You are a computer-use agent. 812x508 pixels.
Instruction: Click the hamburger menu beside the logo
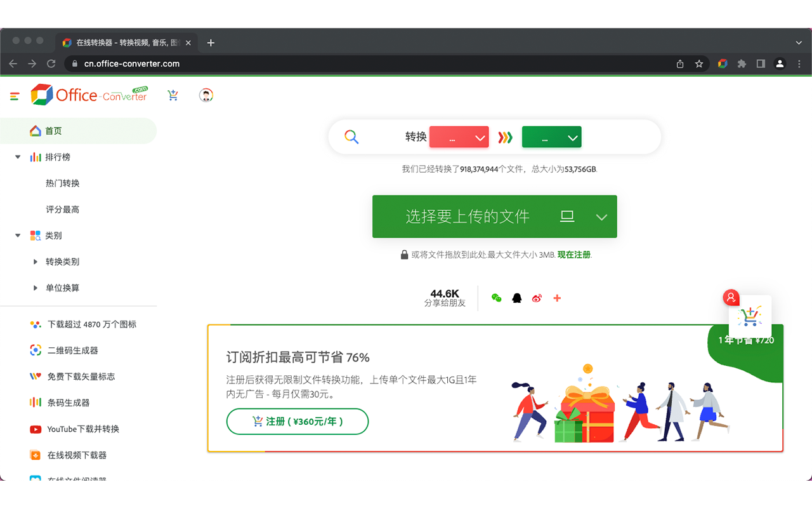[x=14, y=95]
